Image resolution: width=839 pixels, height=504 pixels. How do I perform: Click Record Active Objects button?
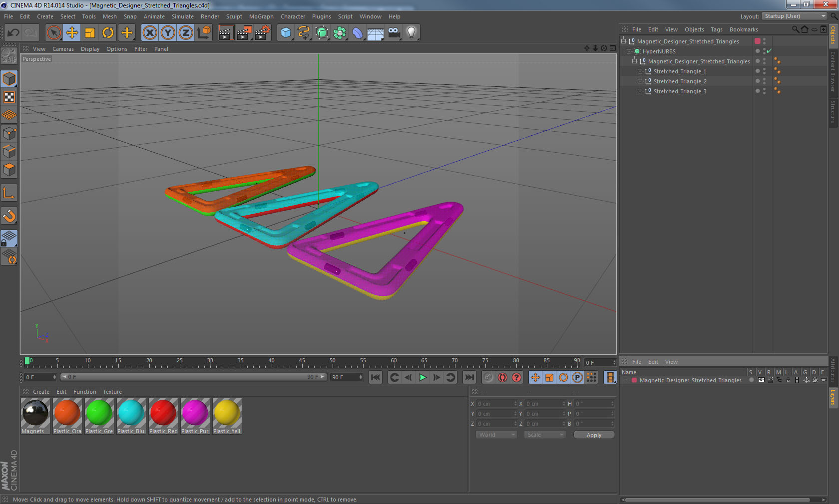click(x=488, y=377)
